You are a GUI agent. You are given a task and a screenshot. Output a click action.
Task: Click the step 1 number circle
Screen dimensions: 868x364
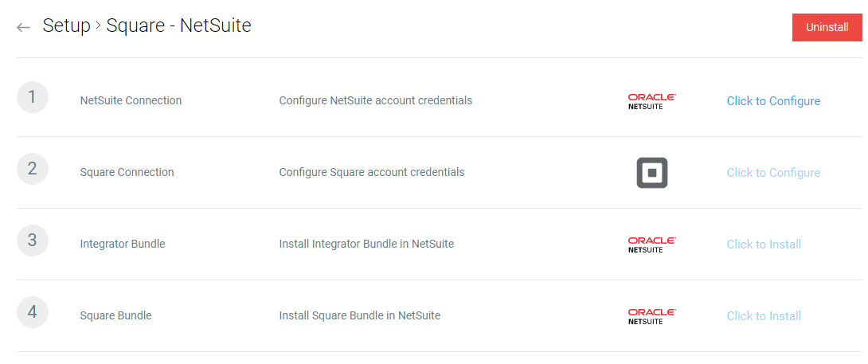[x=33, y=97]
